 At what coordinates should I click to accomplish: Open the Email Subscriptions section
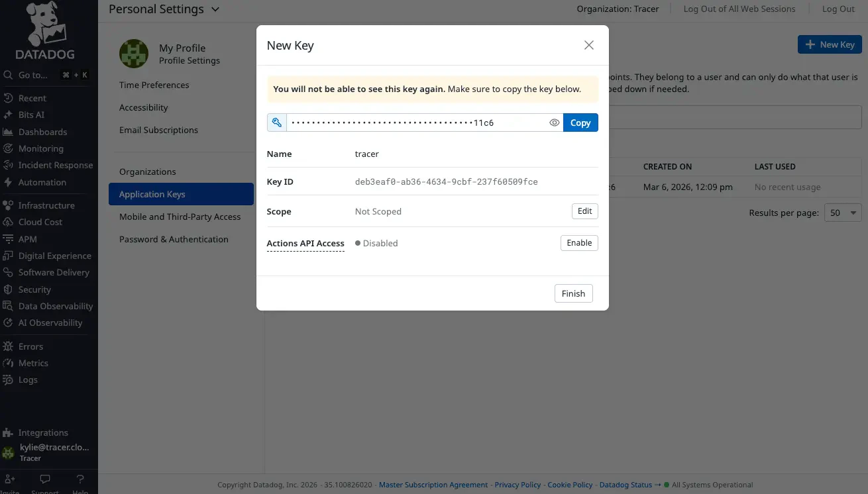click(158, 130)
